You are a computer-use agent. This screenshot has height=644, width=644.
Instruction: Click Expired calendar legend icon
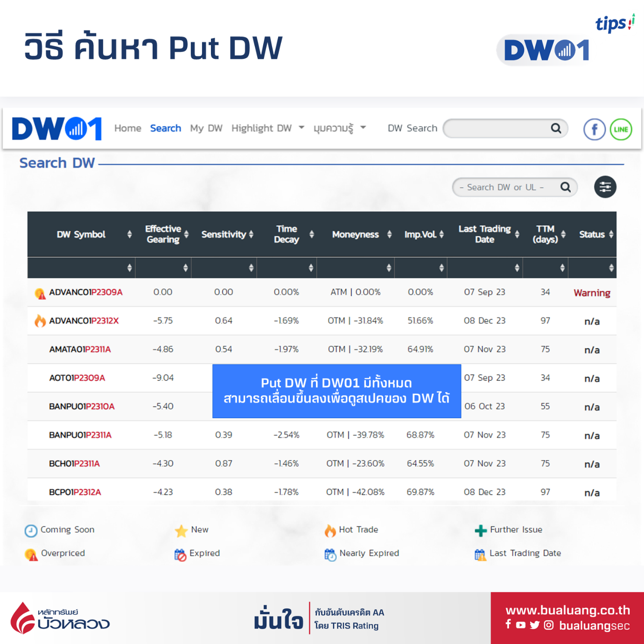pyautogui.click(x=180, y=555)
